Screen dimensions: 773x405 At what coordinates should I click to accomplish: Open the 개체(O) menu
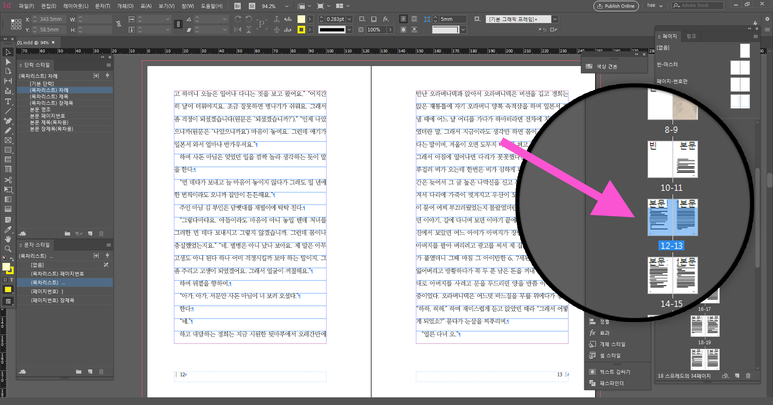tap(125, 6)
